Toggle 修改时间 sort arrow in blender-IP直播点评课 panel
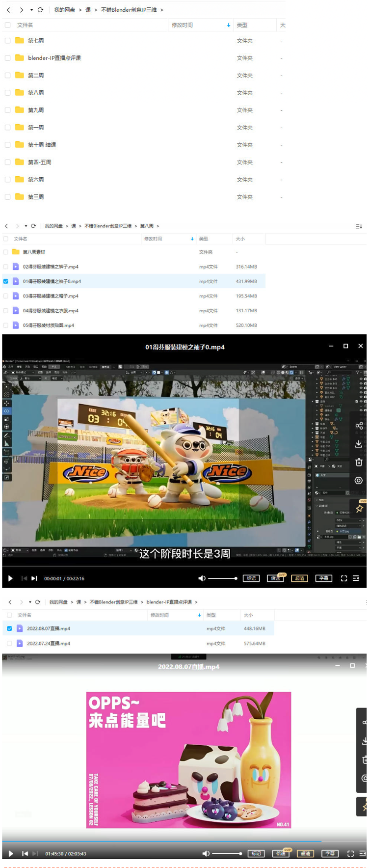The height and width of the screenshot is (868, 368). (199, 615)
